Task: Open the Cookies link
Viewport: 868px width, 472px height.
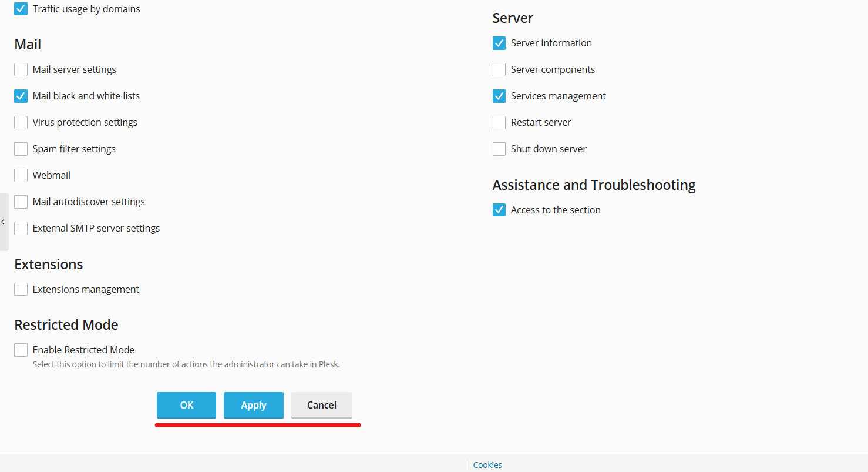Action: [x=487, y=464]
